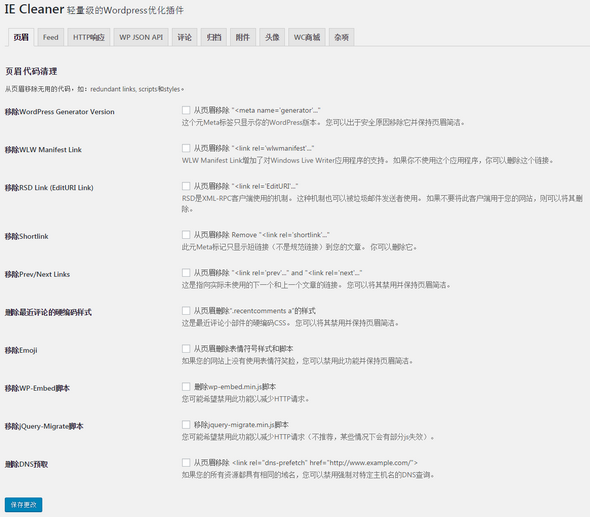Check the jquery-migrate.min.js removal box
The height and width of the screenshot is (517, 590).
[186, 425]
